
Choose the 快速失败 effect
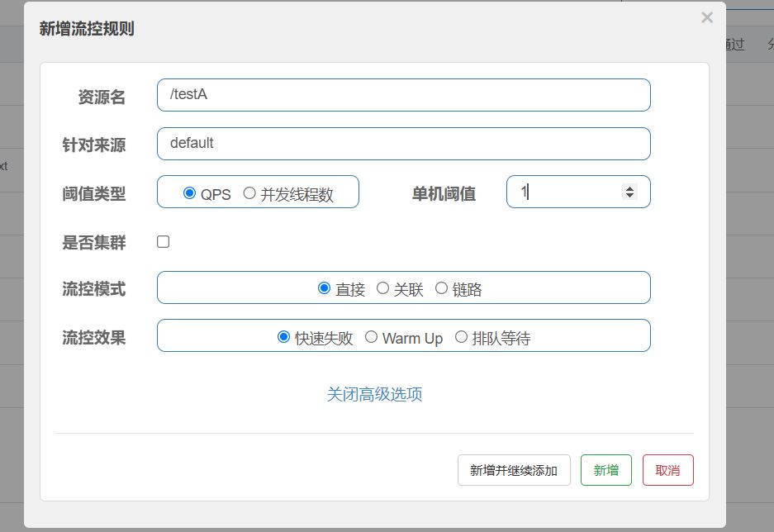tap(284, 337)
